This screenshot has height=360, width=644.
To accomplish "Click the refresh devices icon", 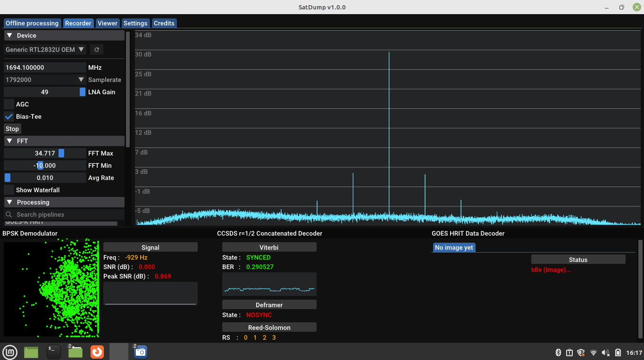I will pyautogui.click(x=97, y=49).
